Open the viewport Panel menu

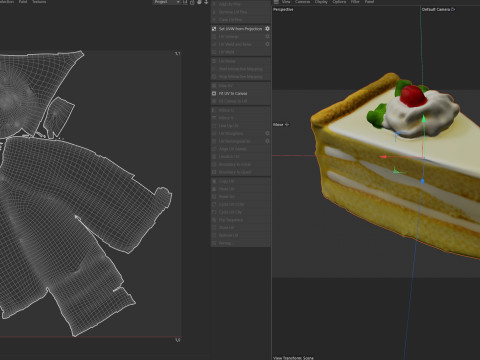[369, 2]
